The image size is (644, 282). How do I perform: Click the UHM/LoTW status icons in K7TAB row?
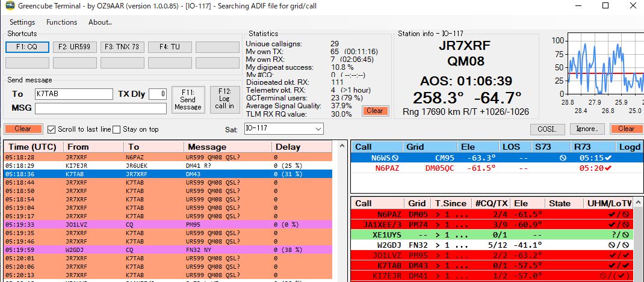pyautogui.click(x=619, y=266)
